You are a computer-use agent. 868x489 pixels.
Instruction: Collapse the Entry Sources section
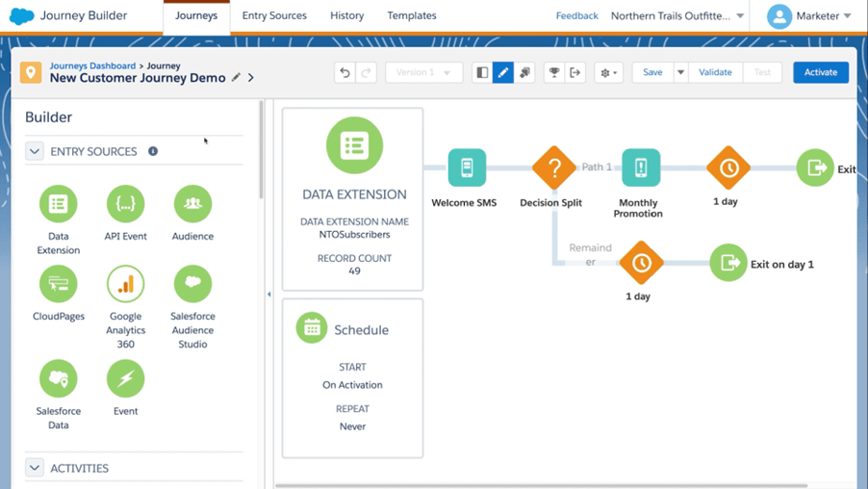click(35, 151)
